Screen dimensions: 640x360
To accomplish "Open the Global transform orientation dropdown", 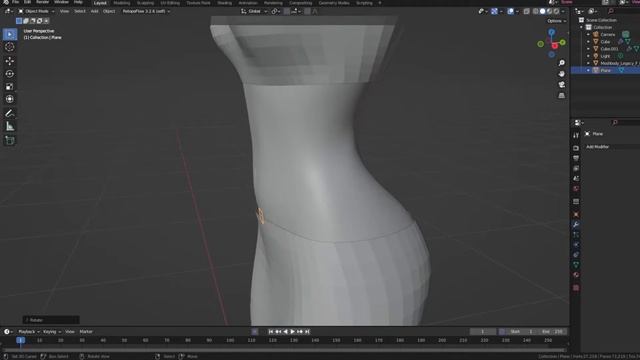I will 254,11.
